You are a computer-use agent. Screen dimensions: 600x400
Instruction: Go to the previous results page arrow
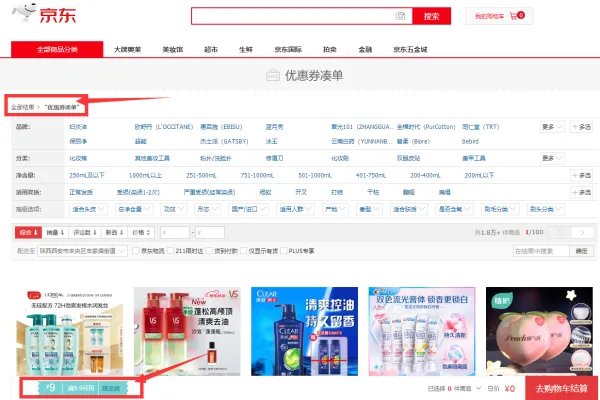(560, 232)
